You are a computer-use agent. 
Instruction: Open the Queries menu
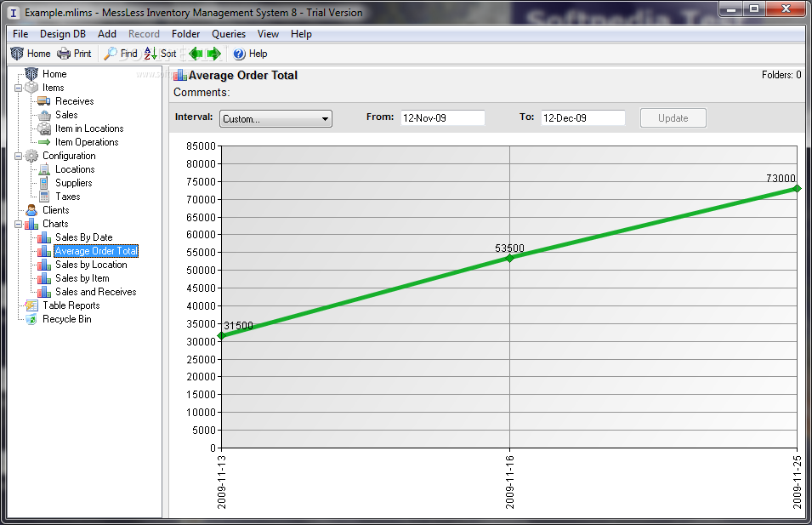[229, 34]
